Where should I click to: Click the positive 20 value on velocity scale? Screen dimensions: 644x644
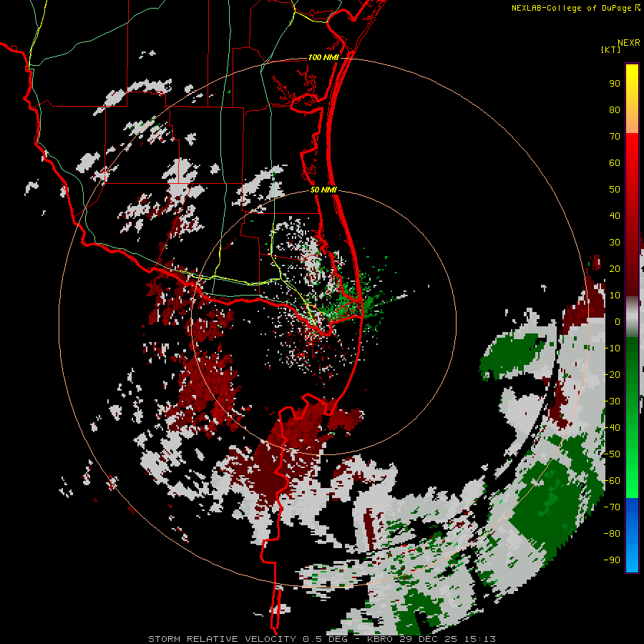point(615,269)
